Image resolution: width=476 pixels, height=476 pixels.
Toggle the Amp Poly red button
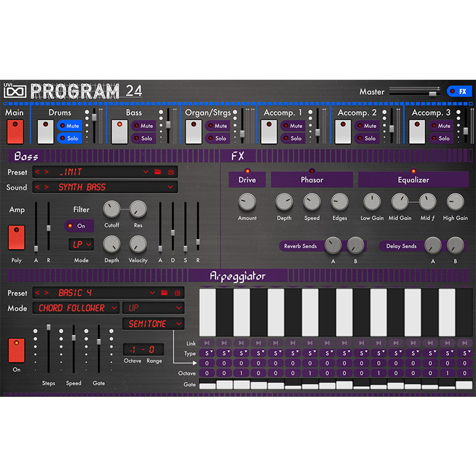17,237
